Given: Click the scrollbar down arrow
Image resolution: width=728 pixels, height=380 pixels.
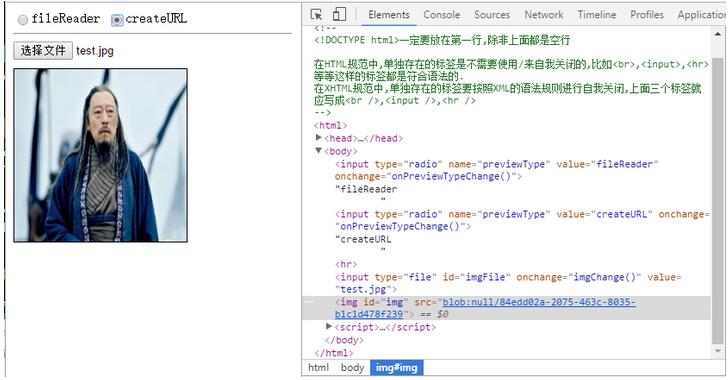Looking at the screenshot, I should 718,351.
